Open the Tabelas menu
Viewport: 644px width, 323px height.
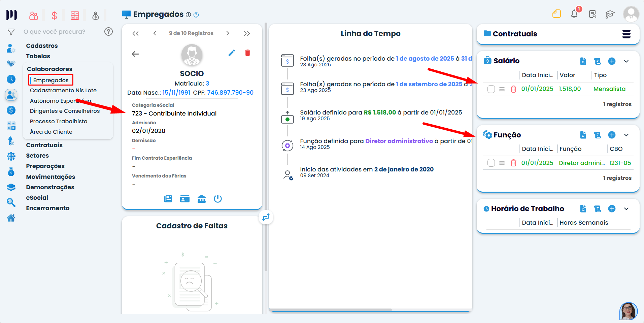[x=38, y=56]
